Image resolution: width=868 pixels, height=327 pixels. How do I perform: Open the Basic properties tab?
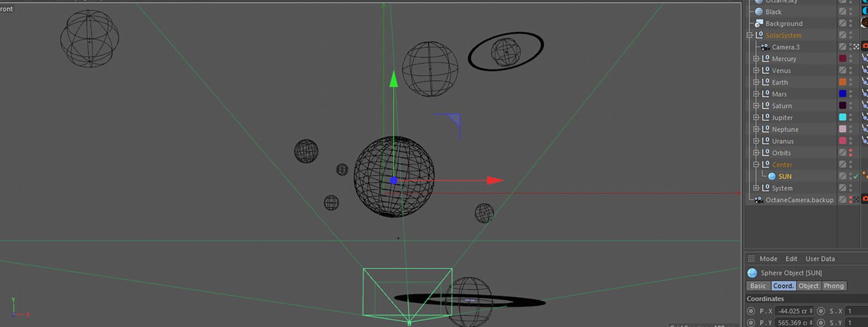pyautogui.click(x=758, y=286)
